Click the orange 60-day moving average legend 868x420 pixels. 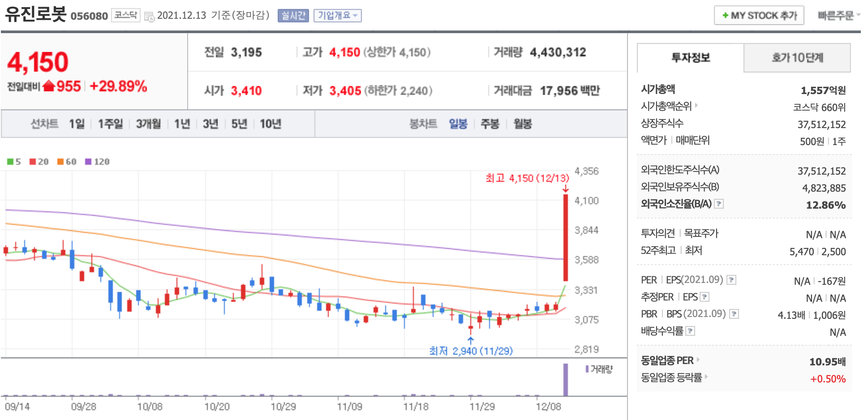pos(67,162)
